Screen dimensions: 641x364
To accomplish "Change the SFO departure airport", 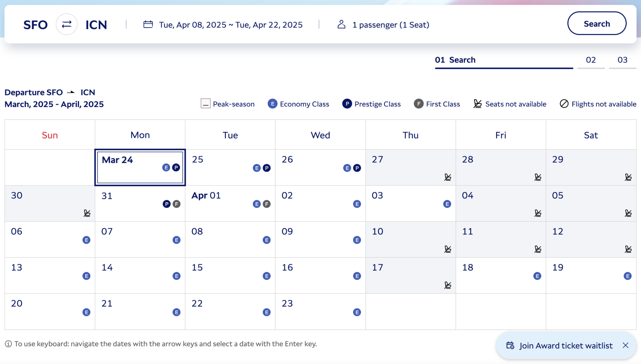I will tap(35, 25).
